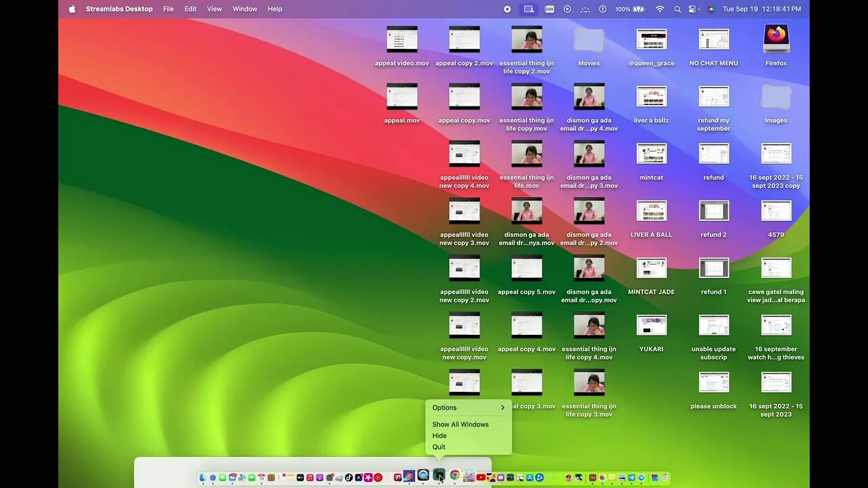Select unable update subscrip file
The image size is (868, 488).
pyautogui.click(x=714, y=325)
